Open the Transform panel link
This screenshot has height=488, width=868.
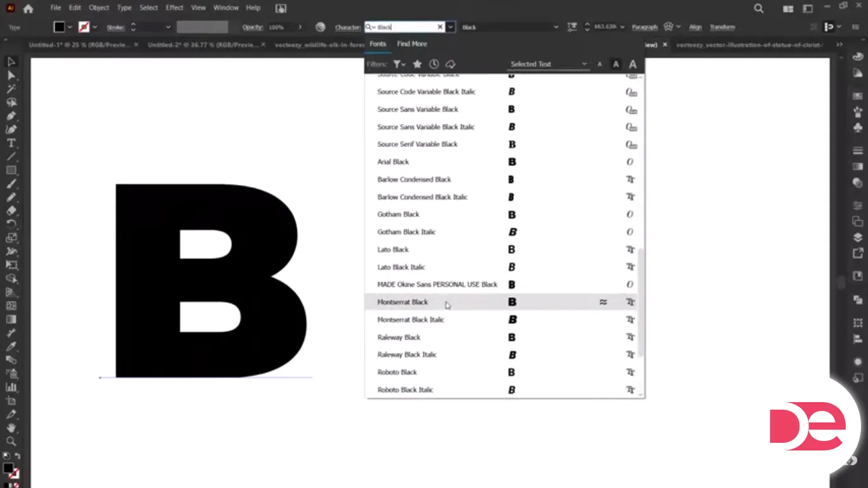722,27
